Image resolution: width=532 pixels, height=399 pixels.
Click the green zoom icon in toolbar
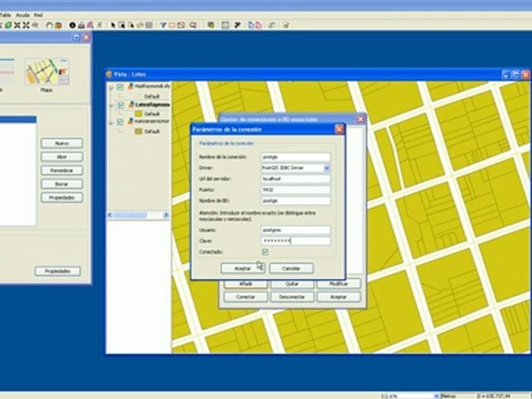(8, 25)
